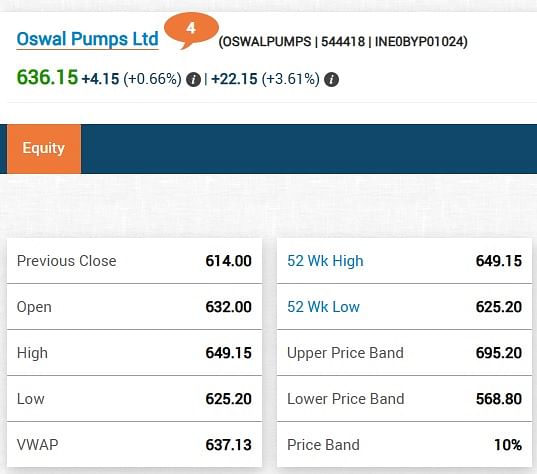The height and width of the screenshot is (474, 537).
Task: Click the +22.15 price change figure
Action: [x=234, y=79]
